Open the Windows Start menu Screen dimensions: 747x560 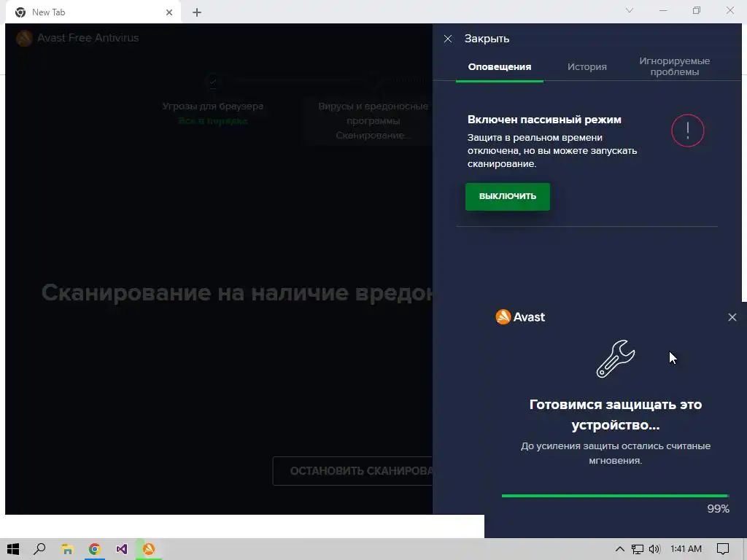pyautogui.click(x=13, y=549)
